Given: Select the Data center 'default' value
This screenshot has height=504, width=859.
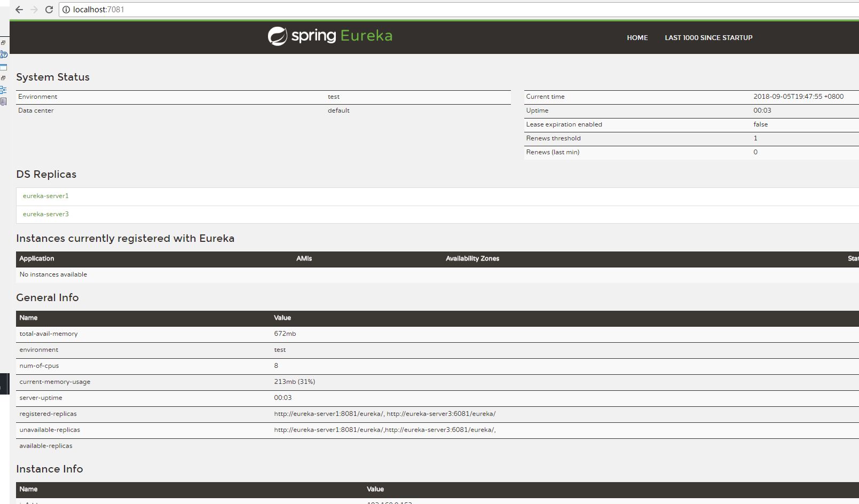Looking at the screenshot, I should click(x=338, y=111).
